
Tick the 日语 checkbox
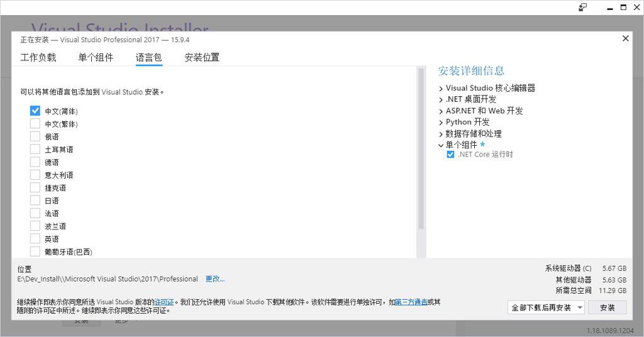coord(35,201)
